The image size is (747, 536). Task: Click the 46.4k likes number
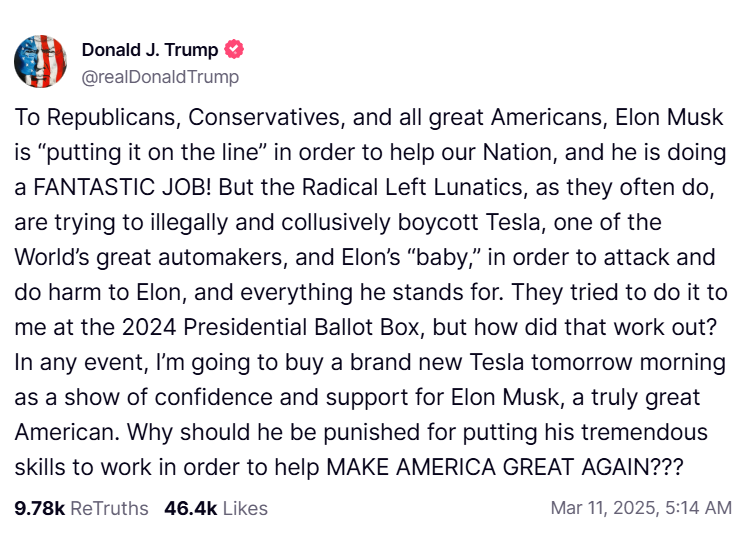(x=191, y=508)
